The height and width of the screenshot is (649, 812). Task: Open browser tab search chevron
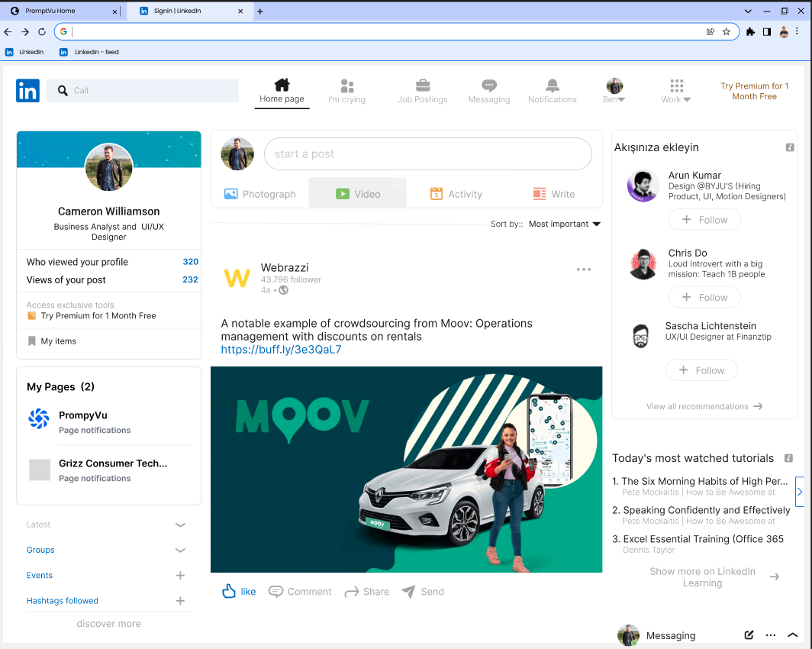pos(748,11)
